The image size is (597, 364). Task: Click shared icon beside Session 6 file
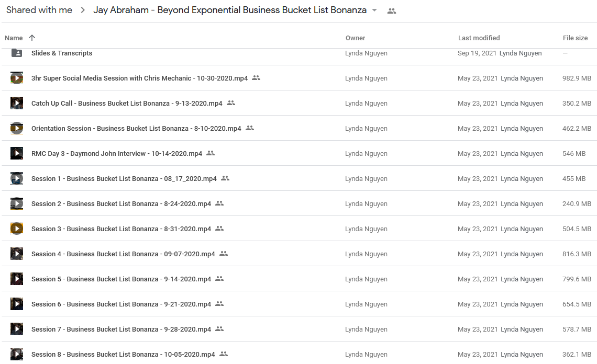pos(219,303)
